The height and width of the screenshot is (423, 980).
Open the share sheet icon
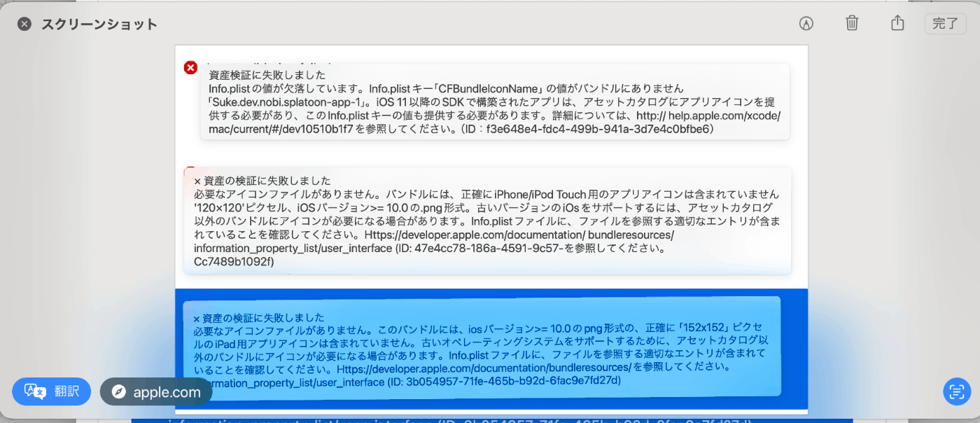point(897,23)
